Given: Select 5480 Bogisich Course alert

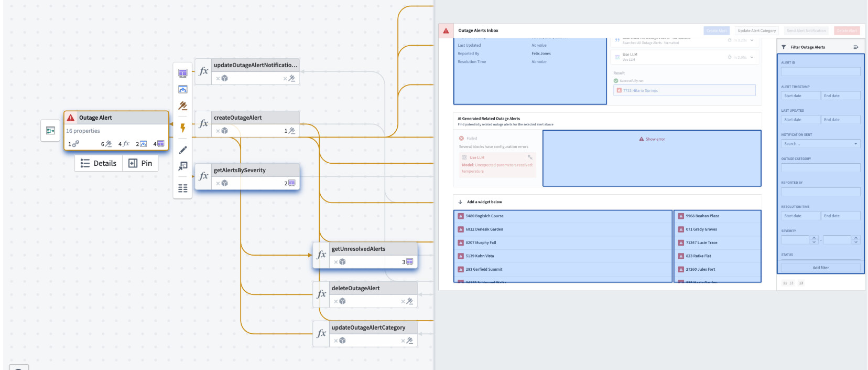Looking at the screenshot, I should [562, 216].
